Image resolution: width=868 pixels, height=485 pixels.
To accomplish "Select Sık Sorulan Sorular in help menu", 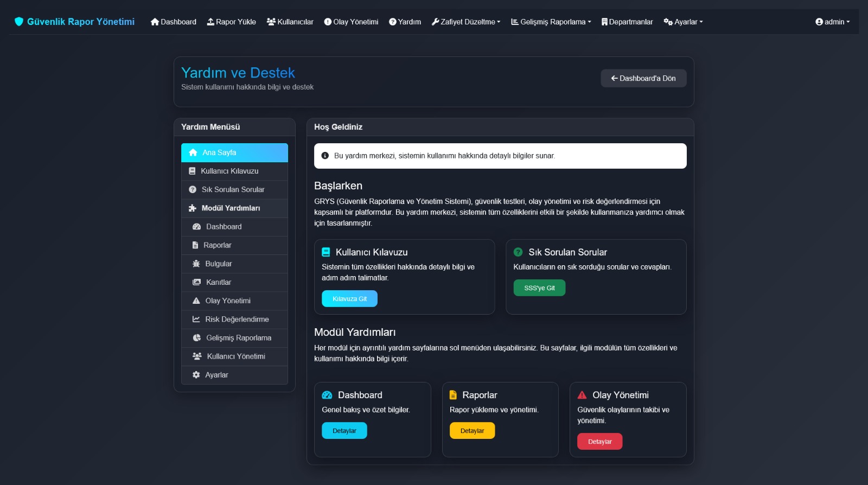I will click(233, 189).
